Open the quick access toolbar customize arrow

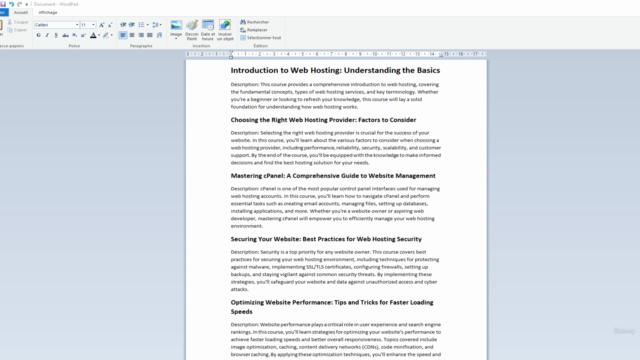click(27, 4)
